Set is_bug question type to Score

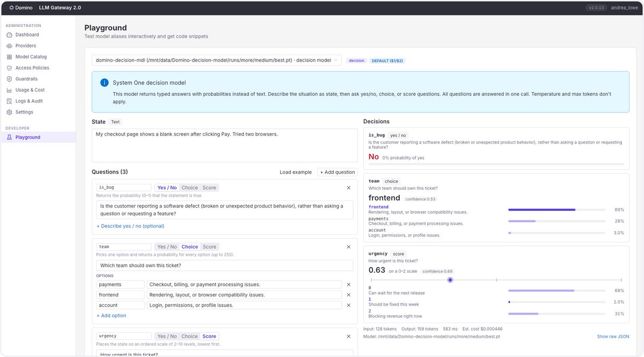[x=209, y=188]
